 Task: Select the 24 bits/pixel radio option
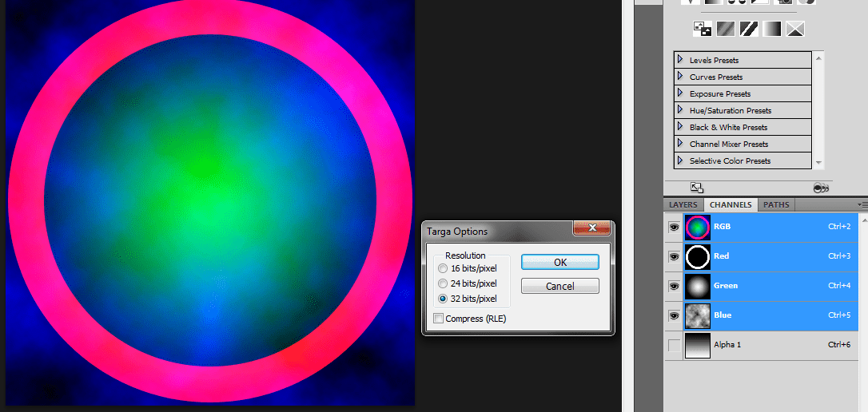(443, 283)
